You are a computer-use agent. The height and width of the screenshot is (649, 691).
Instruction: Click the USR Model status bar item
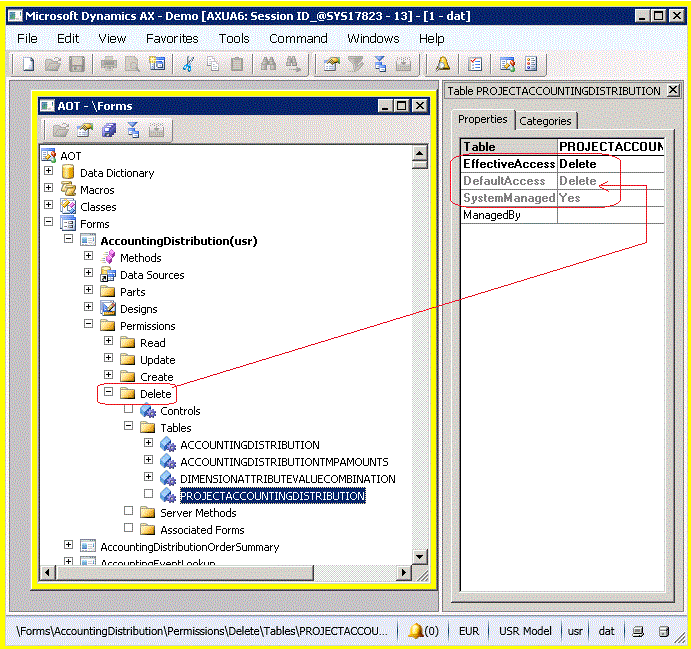click(525, 631)
